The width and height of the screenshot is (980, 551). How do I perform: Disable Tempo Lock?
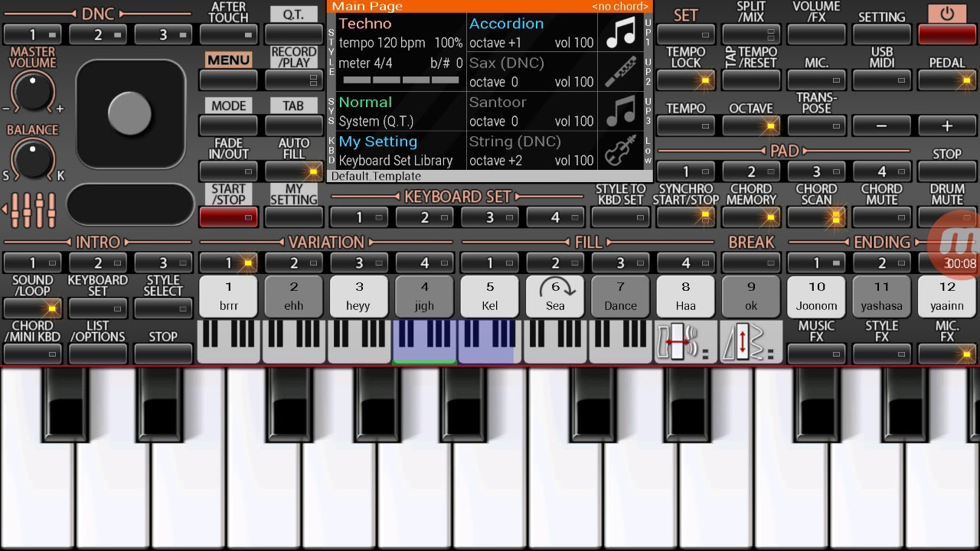[686, 80]
